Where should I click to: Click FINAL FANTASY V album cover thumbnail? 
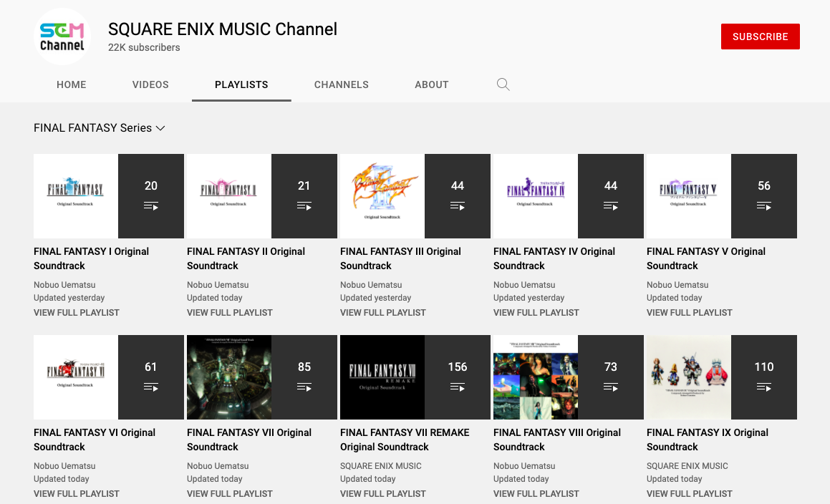click(x=689, y=196)
